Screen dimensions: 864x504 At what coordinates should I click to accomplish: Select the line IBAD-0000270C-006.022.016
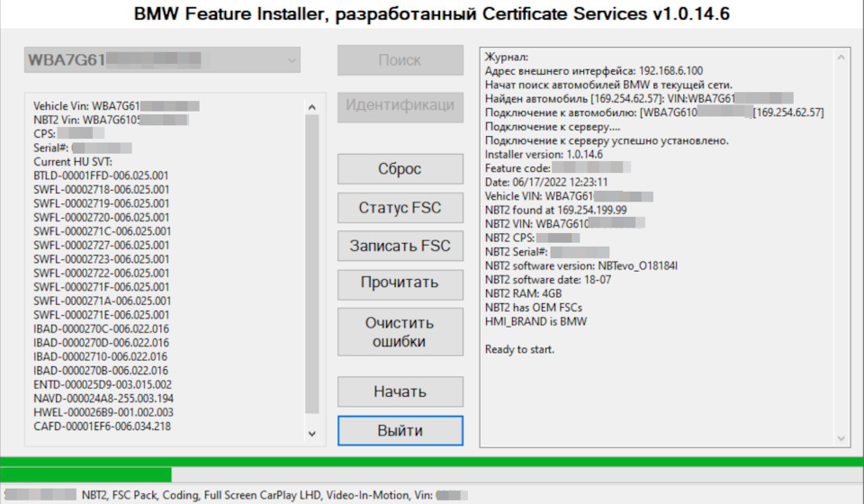pos(102,328)
